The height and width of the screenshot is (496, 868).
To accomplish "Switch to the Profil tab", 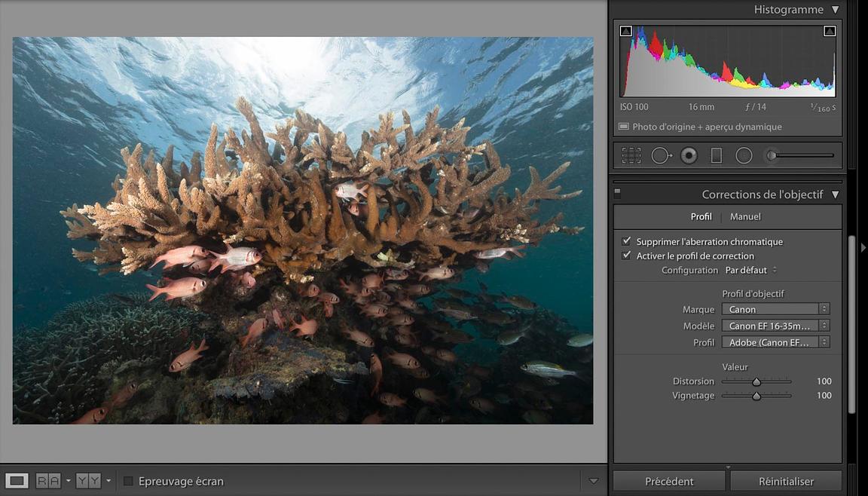I will (x=701, y=216).
